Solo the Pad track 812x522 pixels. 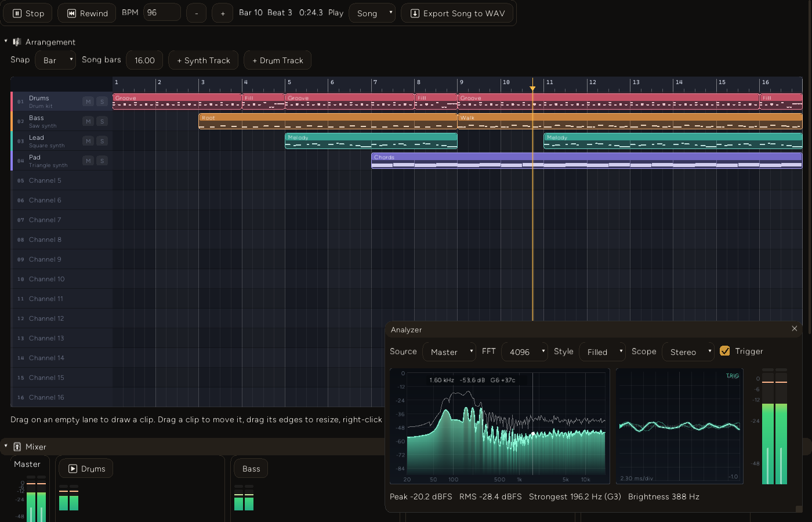coord(102,161)
